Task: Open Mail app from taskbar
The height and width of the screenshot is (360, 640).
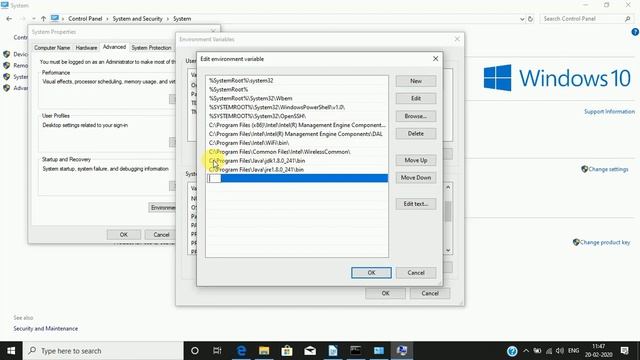Action: 310,351
